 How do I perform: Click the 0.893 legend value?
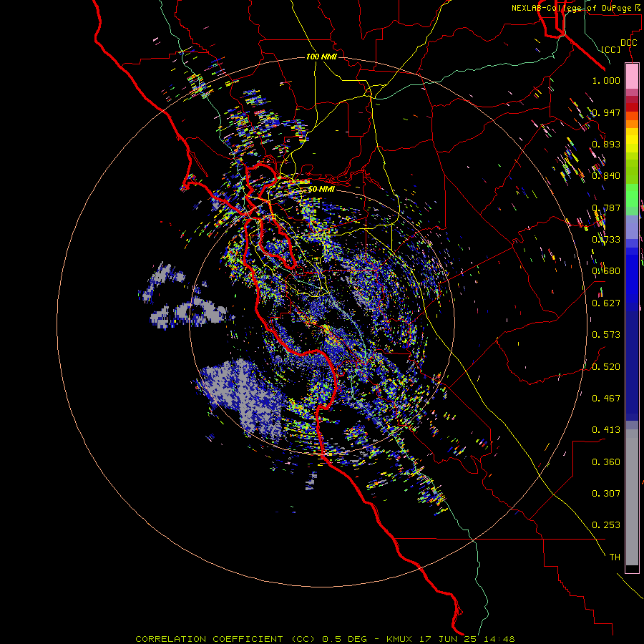(606, 144)
